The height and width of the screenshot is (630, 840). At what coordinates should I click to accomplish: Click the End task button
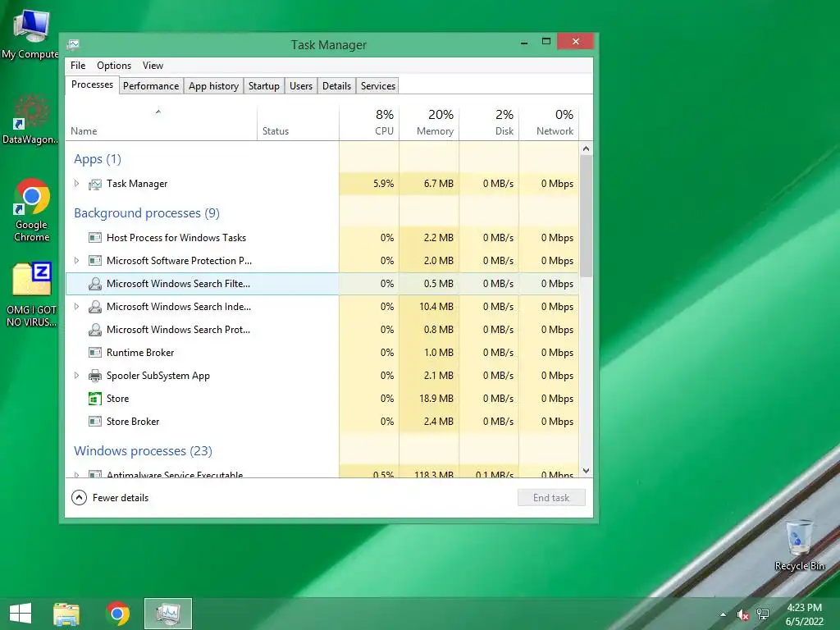(551, 498)
